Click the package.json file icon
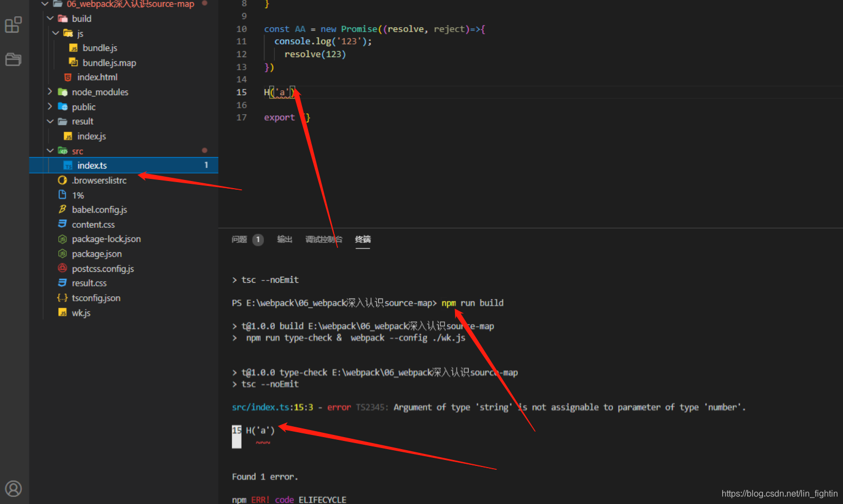Image resolution: width=843 pixels, height=504 pixels. point(63,253)
